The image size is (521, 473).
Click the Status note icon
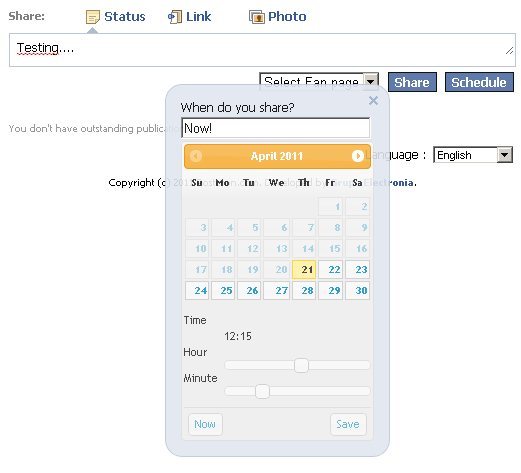(93, 17)
